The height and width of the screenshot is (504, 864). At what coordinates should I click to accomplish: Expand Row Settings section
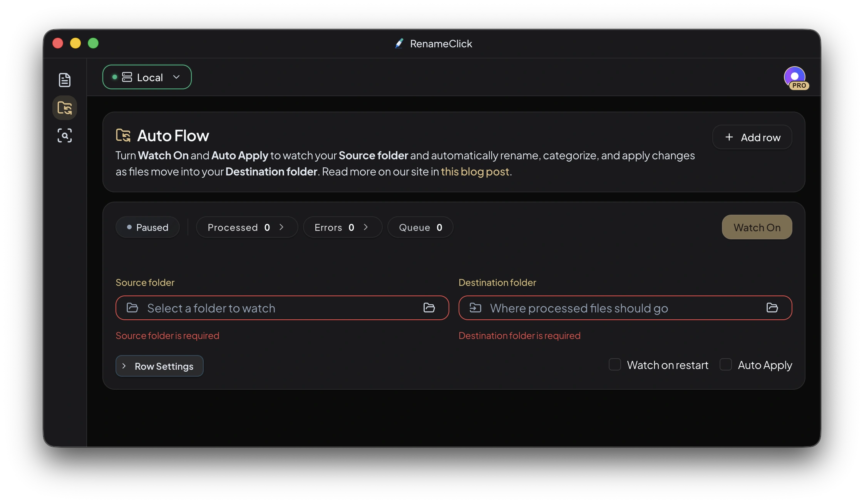coord(159,366)
